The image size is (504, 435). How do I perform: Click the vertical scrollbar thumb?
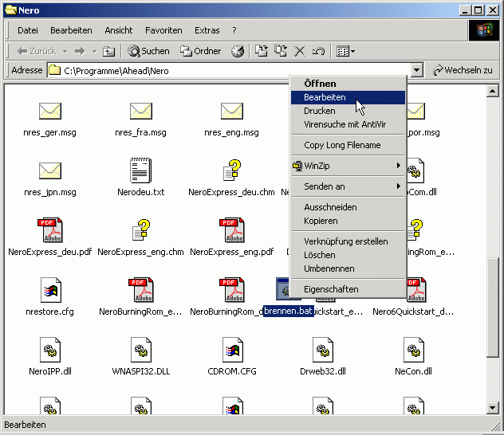492,308
